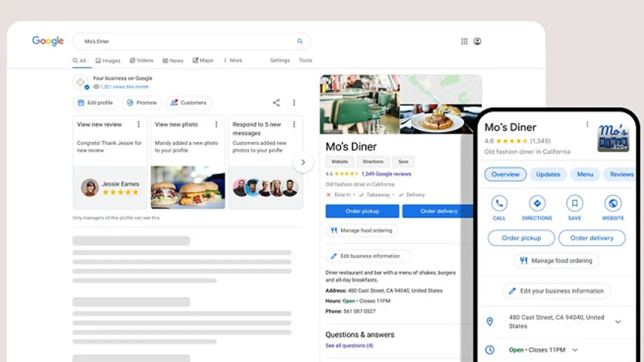The image size is (644, 362).
Task: Click the share icon in business panel
Action: (276, 102)
